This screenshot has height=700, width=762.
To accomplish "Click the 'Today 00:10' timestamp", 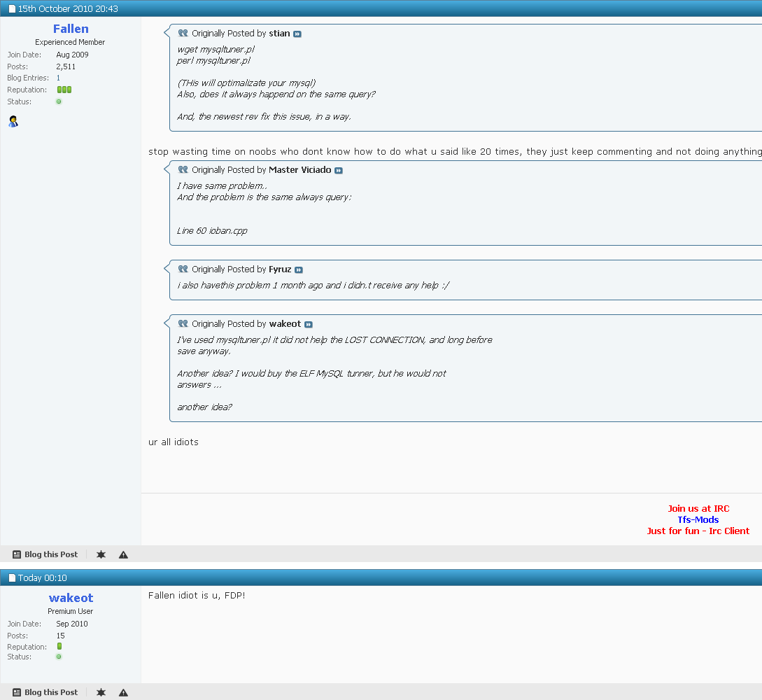I will click(42, 578).
